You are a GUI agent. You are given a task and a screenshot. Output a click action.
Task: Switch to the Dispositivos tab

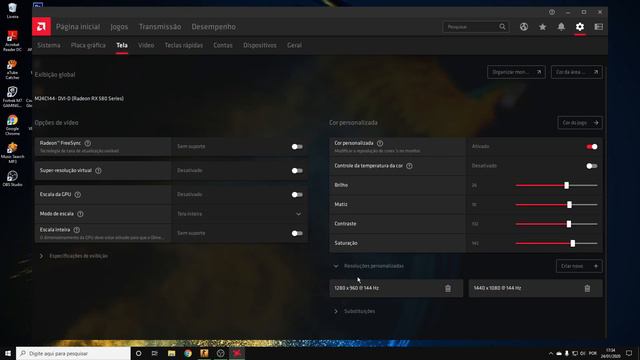tap(260, 45)
